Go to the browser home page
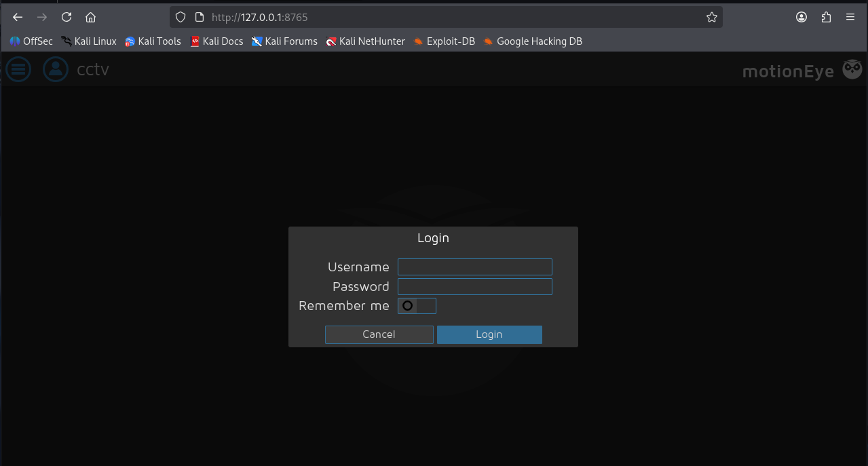 [90, 17]
